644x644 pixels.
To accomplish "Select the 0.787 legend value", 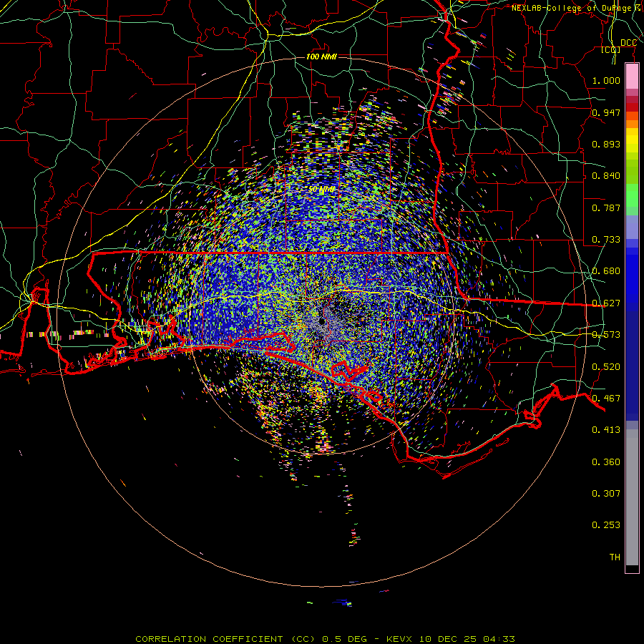I will pos(606,208).
